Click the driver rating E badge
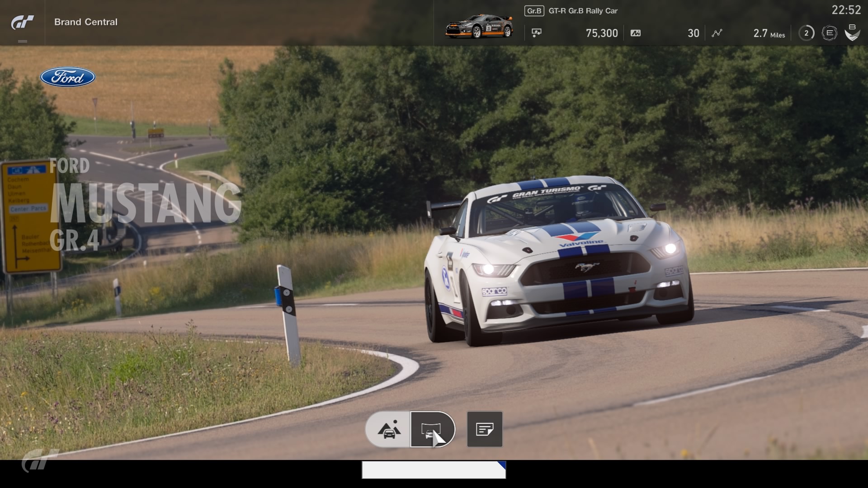The image size is (868, 488). (829, 33)
